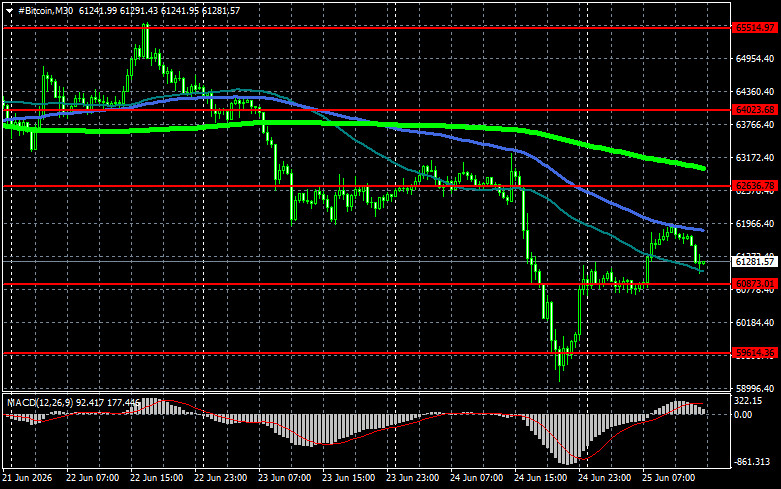Select the MACD scale value -861.313
Viewport: 781px width, 489px height.
pyautogui.click(x=753, y=462)
